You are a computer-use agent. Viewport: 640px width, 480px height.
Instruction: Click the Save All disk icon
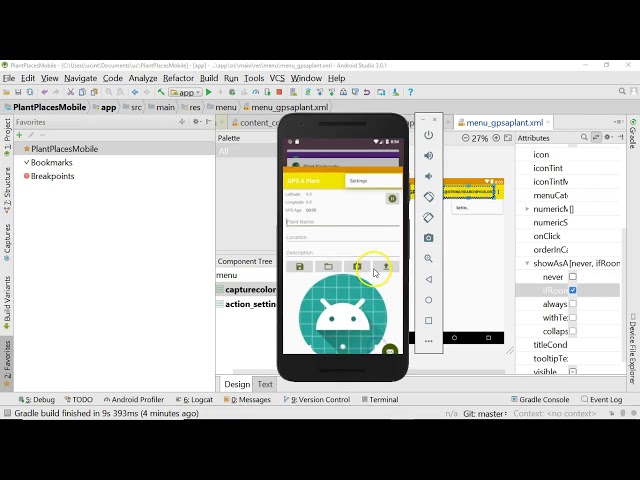click(18, 92)
